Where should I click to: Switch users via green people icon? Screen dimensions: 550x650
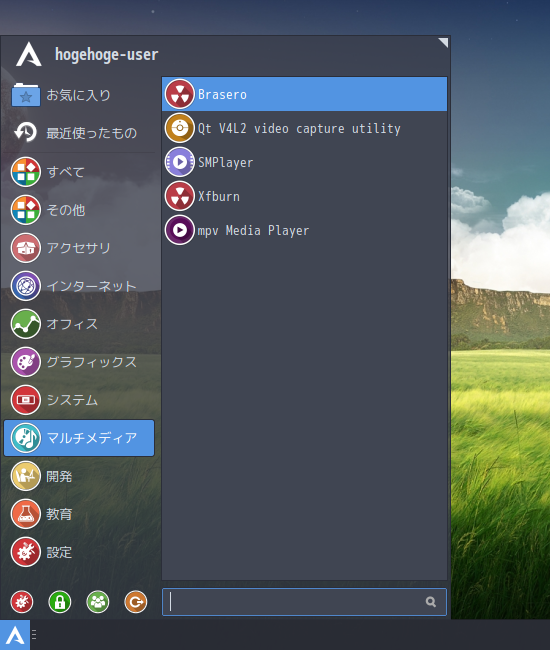(x=98, y=601)
